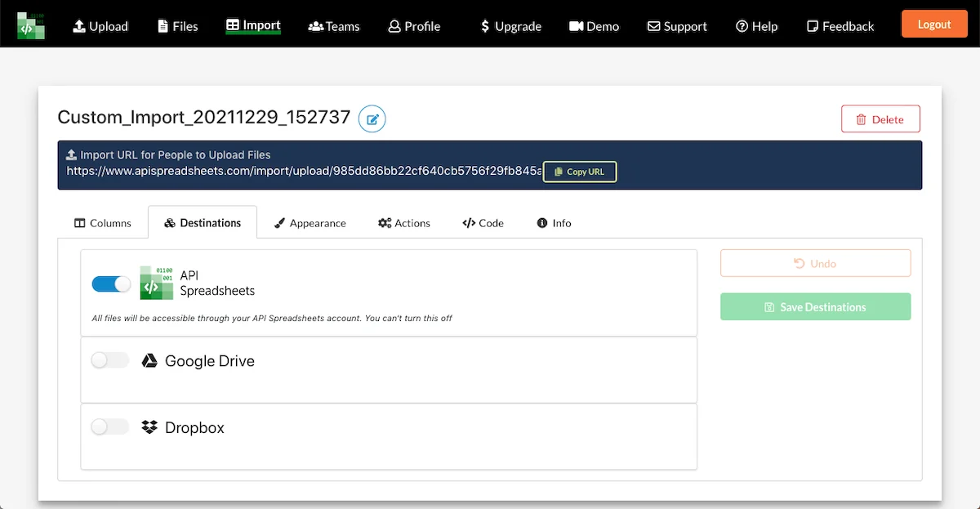Open the Code tab
Screen dimensions: 980x509
click(483, 223)
